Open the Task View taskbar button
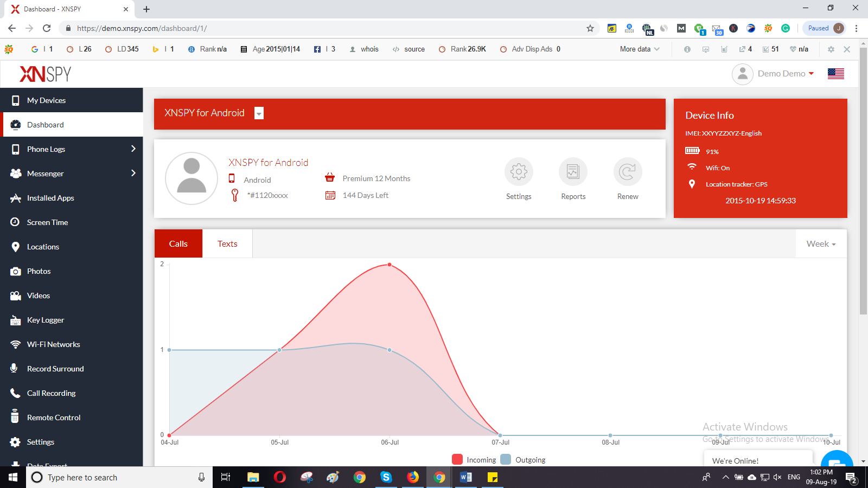This screenshot has width=868, height=488. point(226,477)
